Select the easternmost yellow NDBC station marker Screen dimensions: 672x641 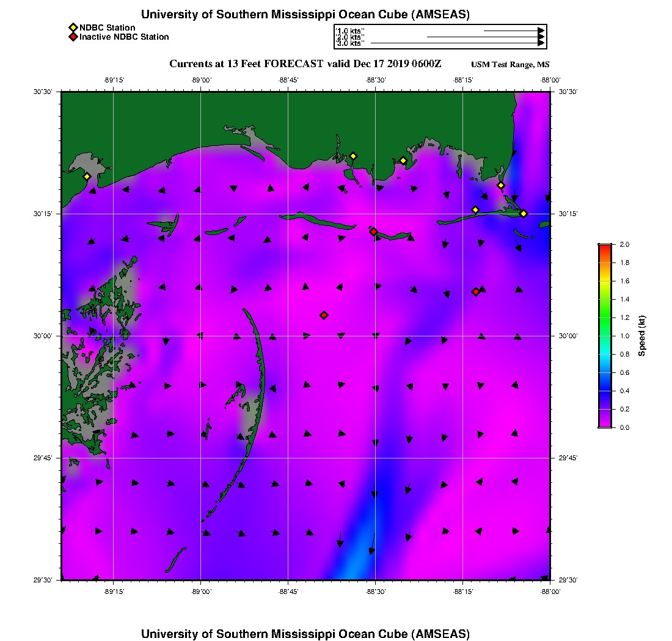click(x=524, y=213)
